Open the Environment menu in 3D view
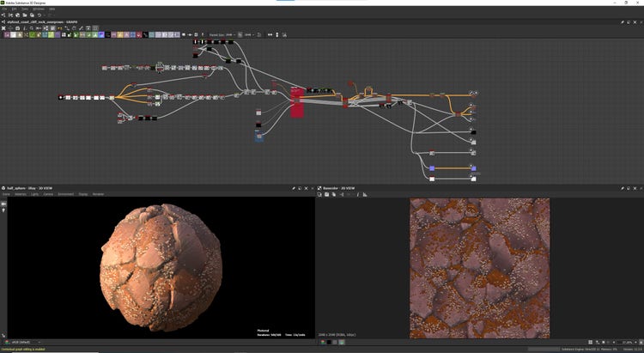The image size is (644, 353). [65, 194]
